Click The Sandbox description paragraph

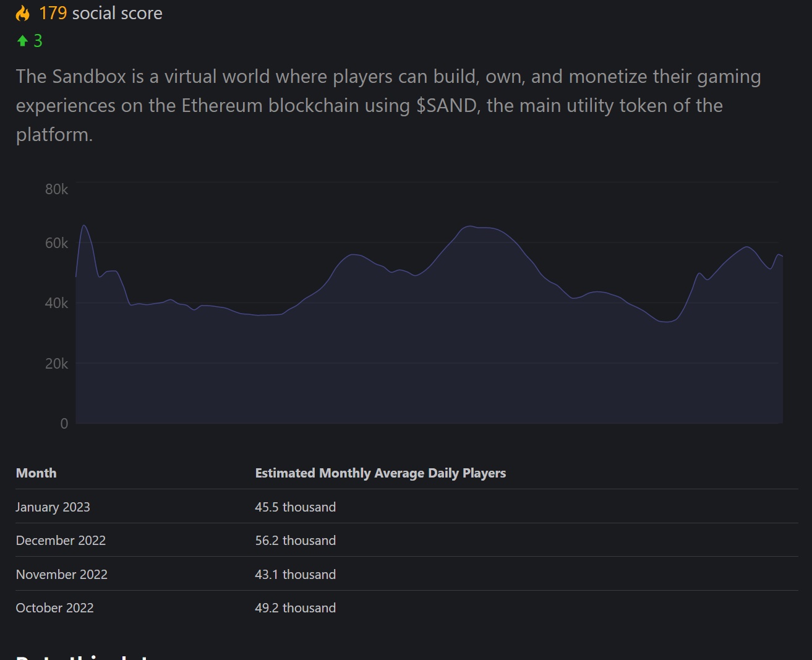[x=388, y=105]
